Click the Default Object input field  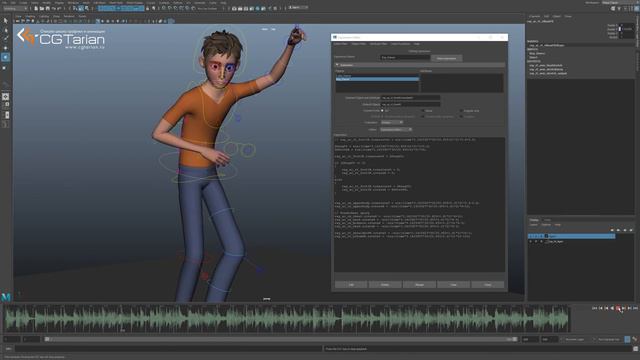pyautogui.click(x=410, y=104)
